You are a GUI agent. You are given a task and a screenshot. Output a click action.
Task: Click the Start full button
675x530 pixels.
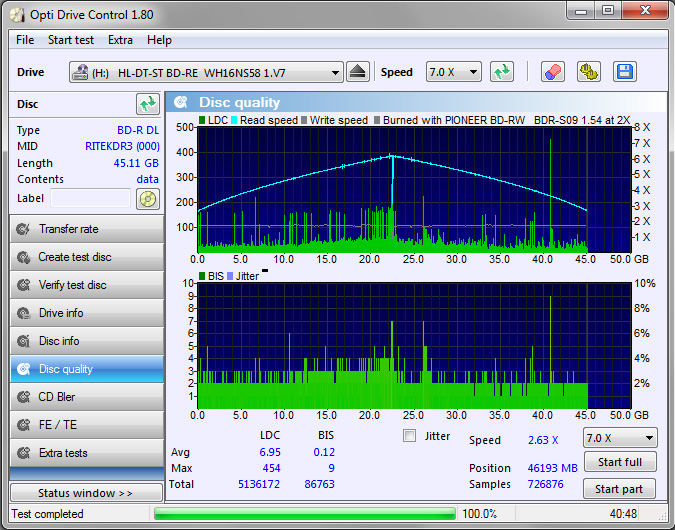tap(620, 462)
